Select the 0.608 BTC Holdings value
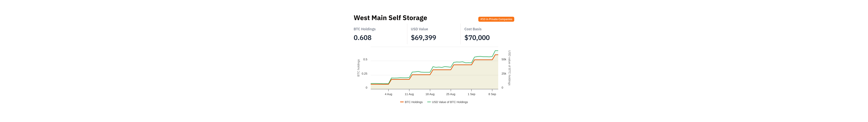This screenshot has height=122, width=868. click(363, 38)
